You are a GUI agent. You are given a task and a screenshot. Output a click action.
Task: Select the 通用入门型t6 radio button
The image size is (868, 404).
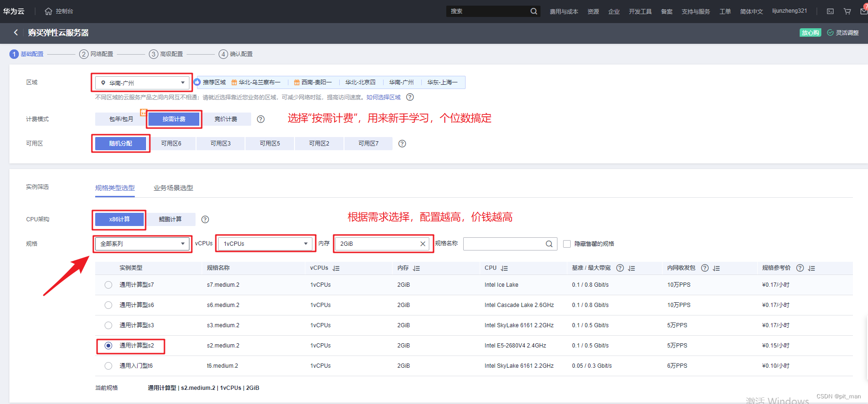(x=108, y=366)
